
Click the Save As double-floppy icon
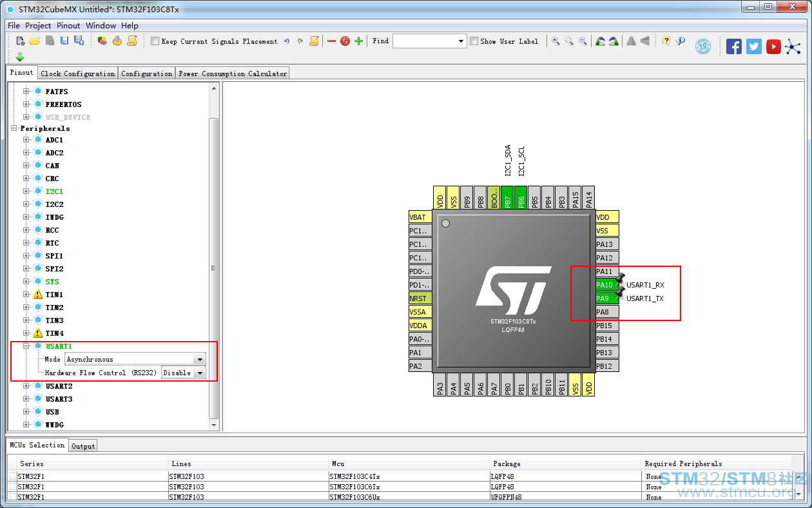(79, 41)
